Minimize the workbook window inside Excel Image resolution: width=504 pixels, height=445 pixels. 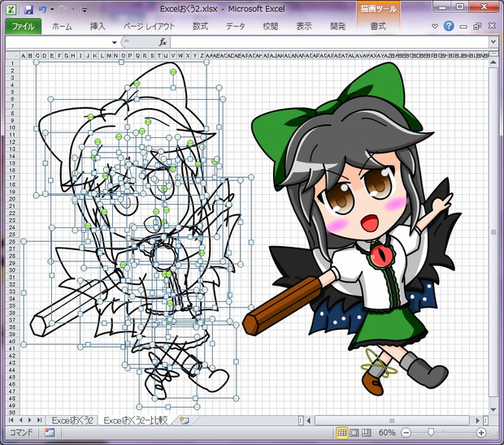pyautogui.click(x=463, y=27)
